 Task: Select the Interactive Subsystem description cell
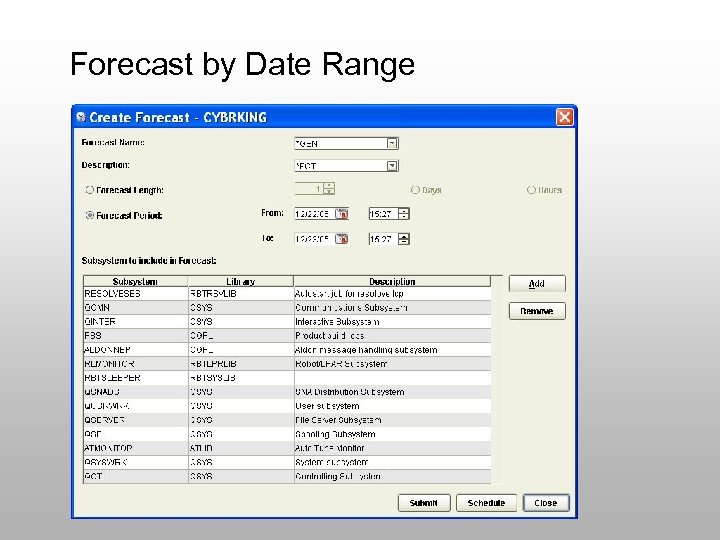click(x=392, y=321)
